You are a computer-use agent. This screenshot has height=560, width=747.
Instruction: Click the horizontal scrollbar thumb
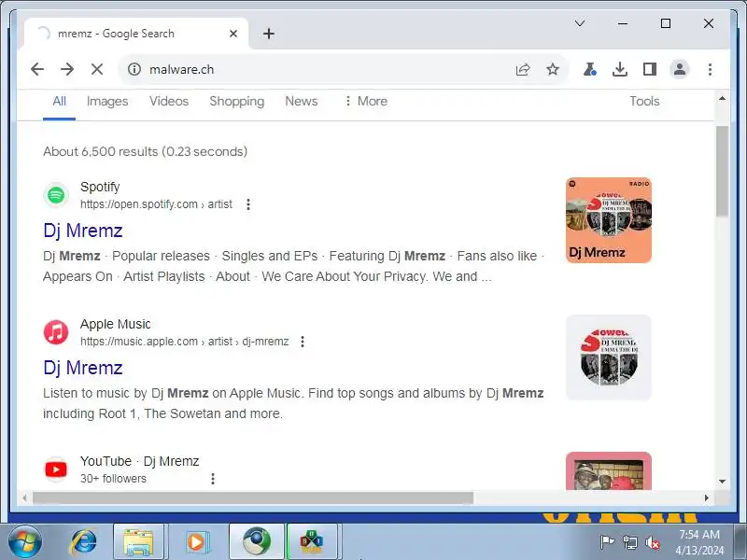pos(253,498)
